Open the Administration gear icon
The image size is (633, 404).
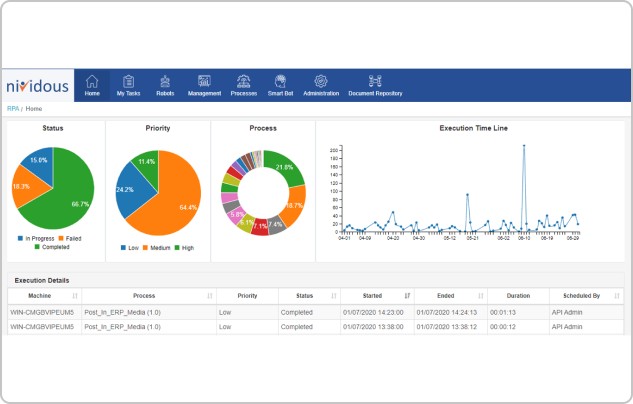tap(321, 81)
